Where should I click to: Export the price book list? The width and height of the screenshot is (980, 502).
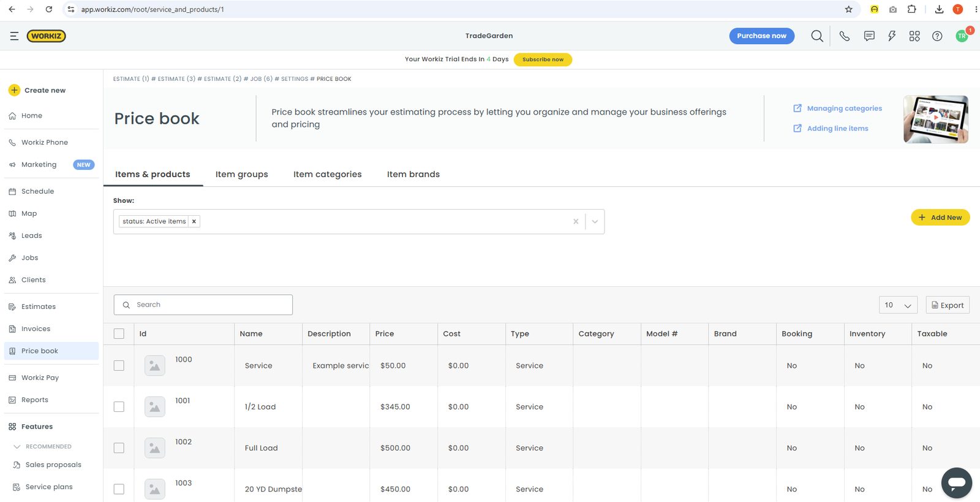[x=948, y=305]
